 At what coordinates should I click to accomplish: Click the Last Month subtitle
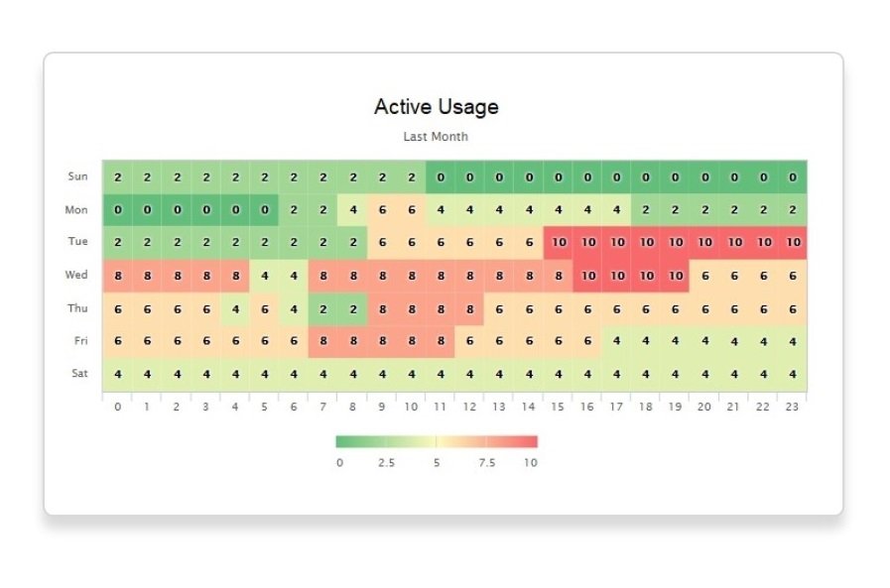[x=436, y=137]
